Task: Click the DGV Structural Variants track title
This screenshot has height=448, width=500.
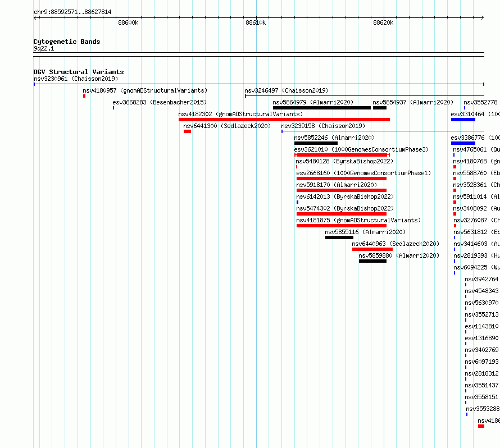Action: (79, 72)
